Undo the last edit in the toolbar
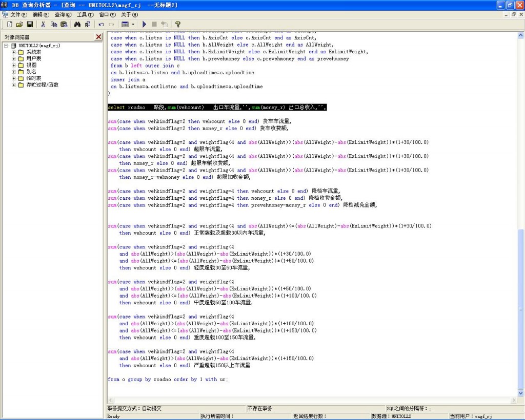The image size is (525, 420). (x=101, y=24)
